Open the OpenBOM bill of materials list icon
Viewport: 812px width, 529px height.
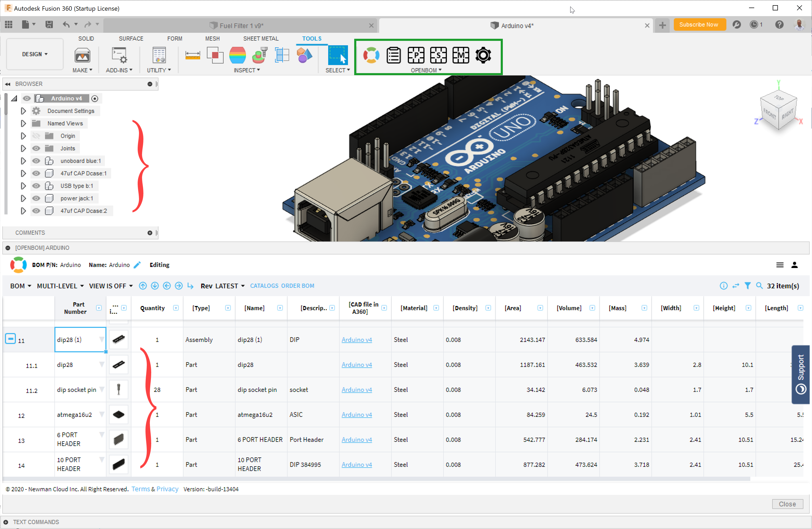click(x=393, y=55)
